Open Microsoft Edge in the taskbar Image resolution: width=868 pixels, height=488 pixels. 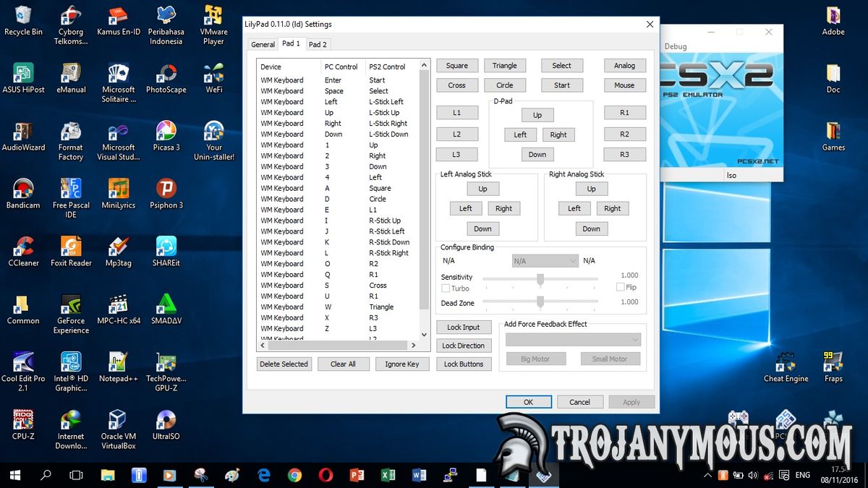(263, 475)
